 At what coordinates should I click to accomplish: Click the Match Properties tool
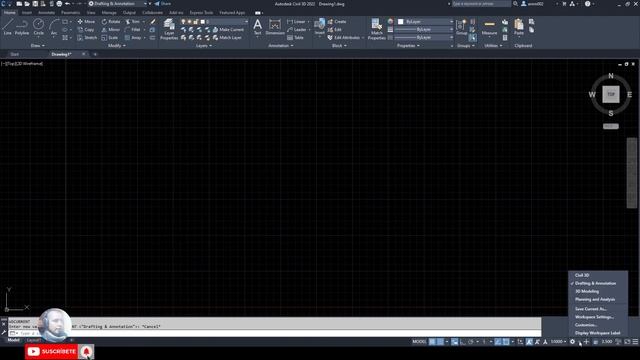376,29
